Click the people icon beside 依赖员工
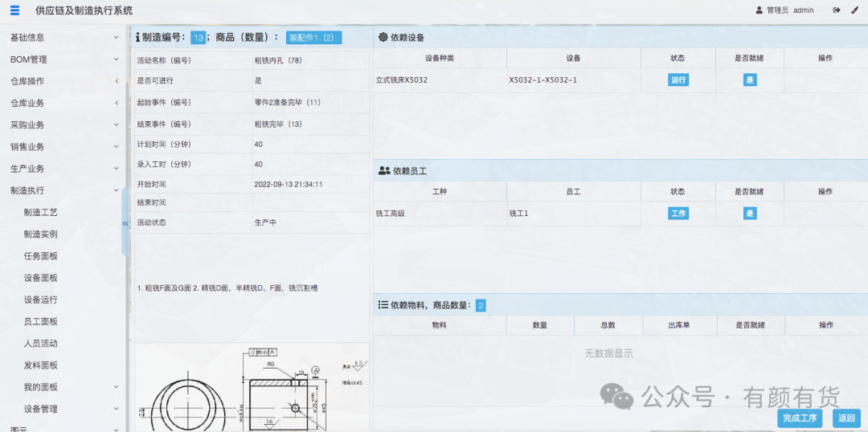The height and width of the screenshot is (432, 868). click(383, 171)
